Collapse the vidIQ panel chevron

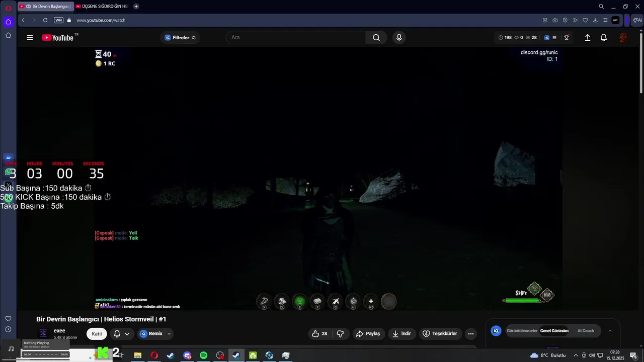(x=610, y=331)
